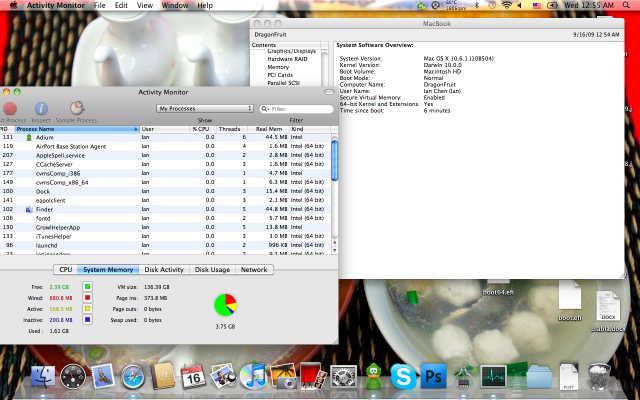Select the System Memory tab
The height and width of the screenshot is (400, 640).
click(x=108, y=269)
